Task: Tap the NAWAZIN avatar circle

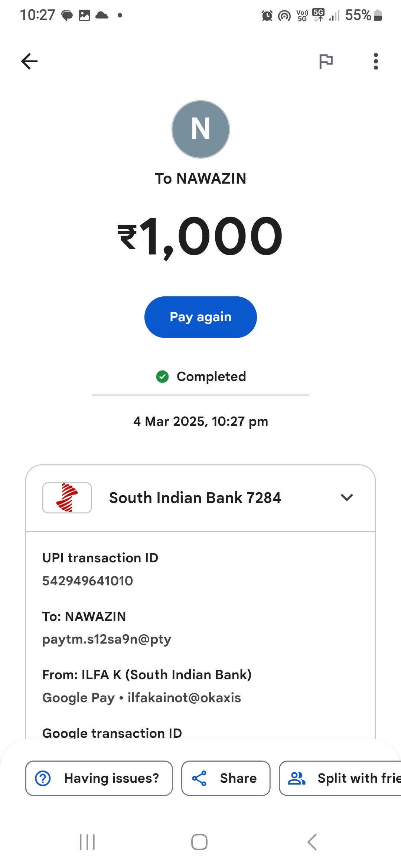Action: 200,129
